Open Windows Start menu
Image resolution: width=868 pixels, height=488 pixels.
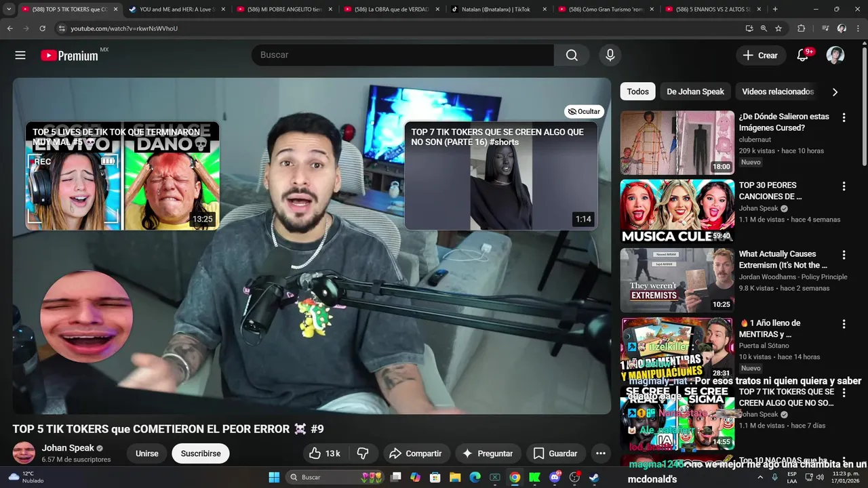274,477
